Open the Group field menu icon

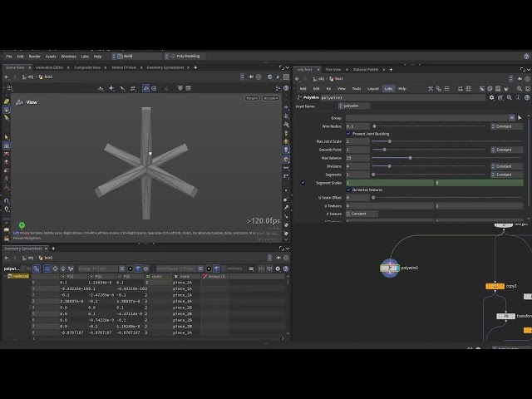512,118
